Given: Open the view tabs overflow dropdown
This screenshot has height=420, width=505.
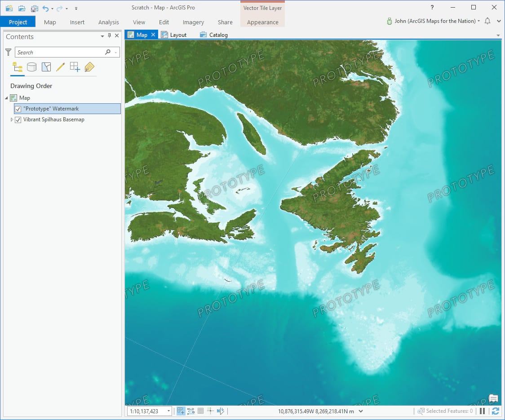Looking at the screenshot, I should tap(498, 35).
